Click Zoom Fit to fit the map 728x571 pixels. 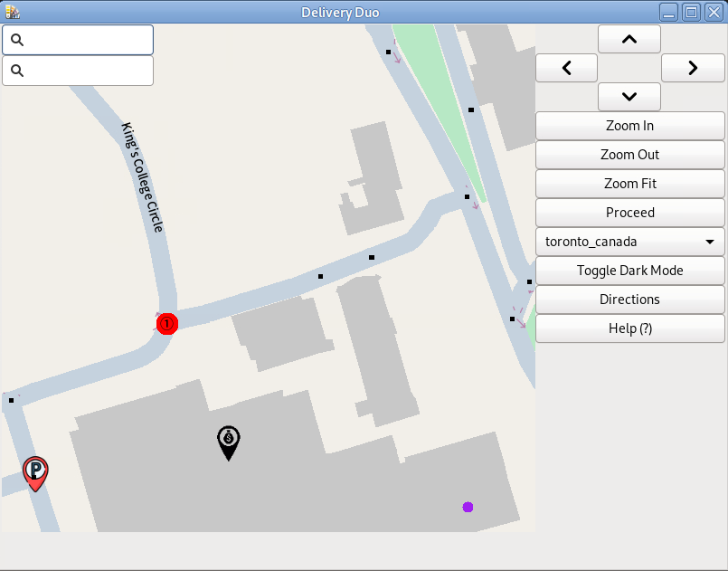coord(629,184)
